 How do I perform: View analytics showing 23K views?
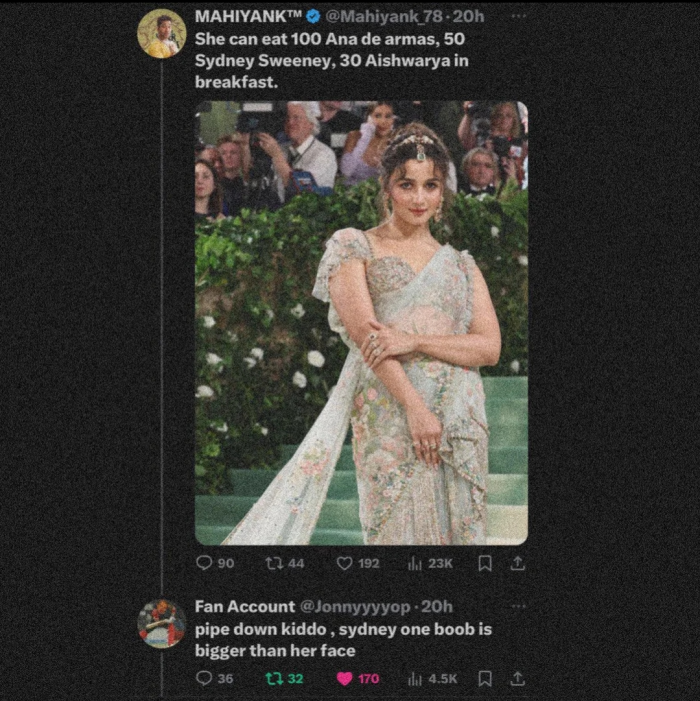pos(414,563)
